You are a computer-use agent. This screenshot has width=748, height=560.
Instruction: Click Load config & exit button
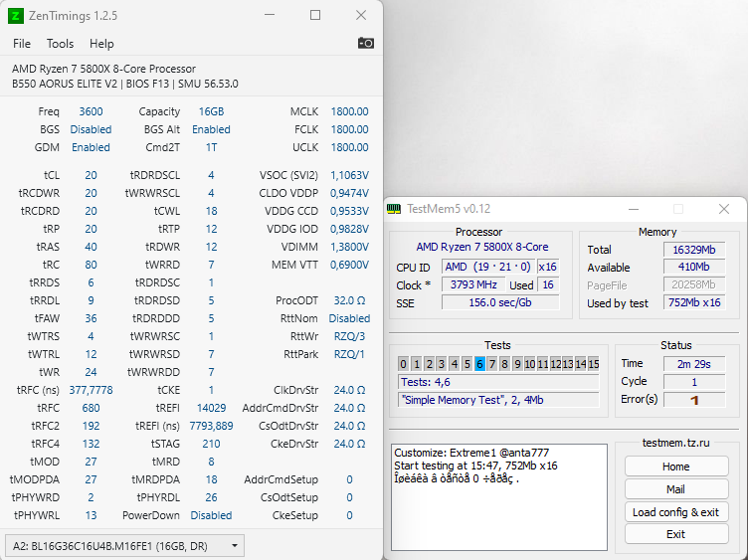pyautogui.click(x=676, y=512)
